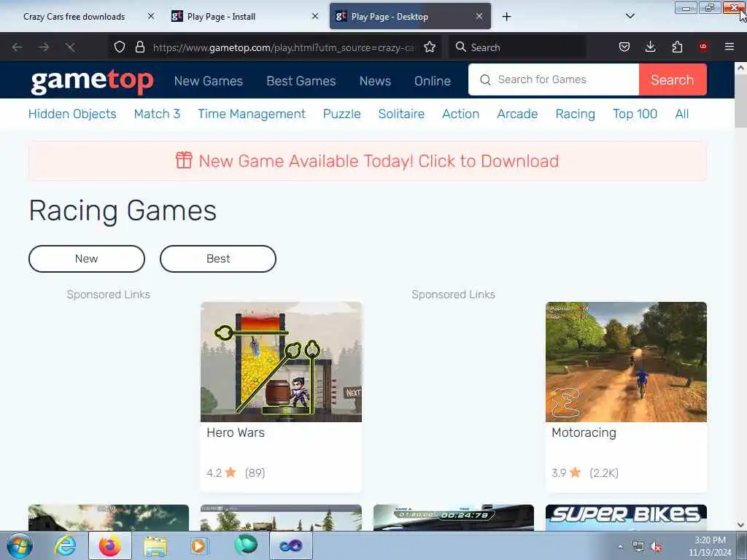Open the Pocket save icon
The height and width of the screenshot is (560, 747).
[x=624, y=47]
